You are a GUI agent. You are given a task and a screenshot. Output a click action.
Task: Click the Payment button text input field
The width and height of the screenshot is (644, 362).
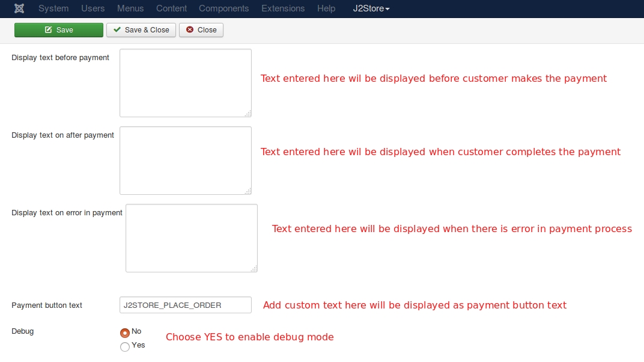click(x=185, y=305)
